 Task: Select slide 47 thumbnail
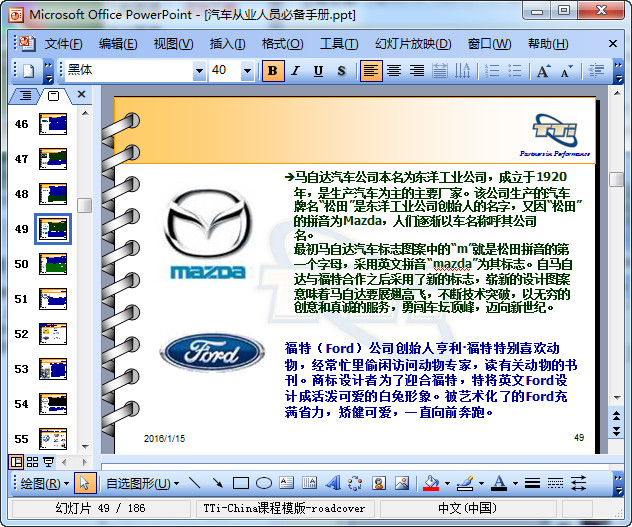click(53, 159)
